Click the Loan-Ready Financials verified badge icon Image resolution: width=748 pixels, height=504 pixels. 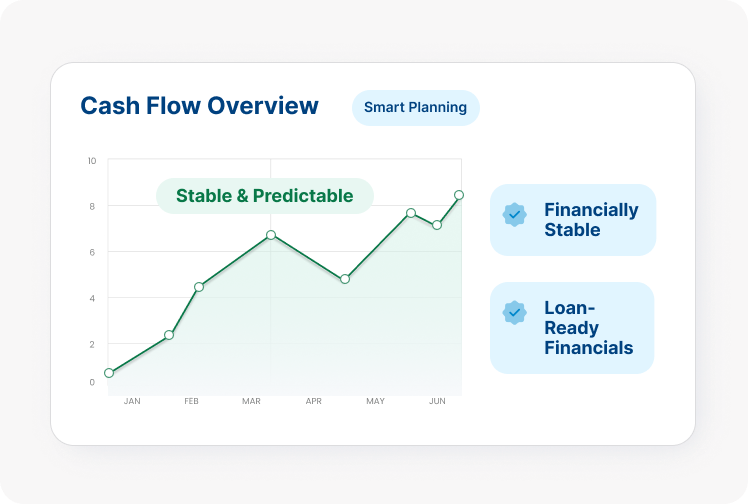[x=514, y=313]
